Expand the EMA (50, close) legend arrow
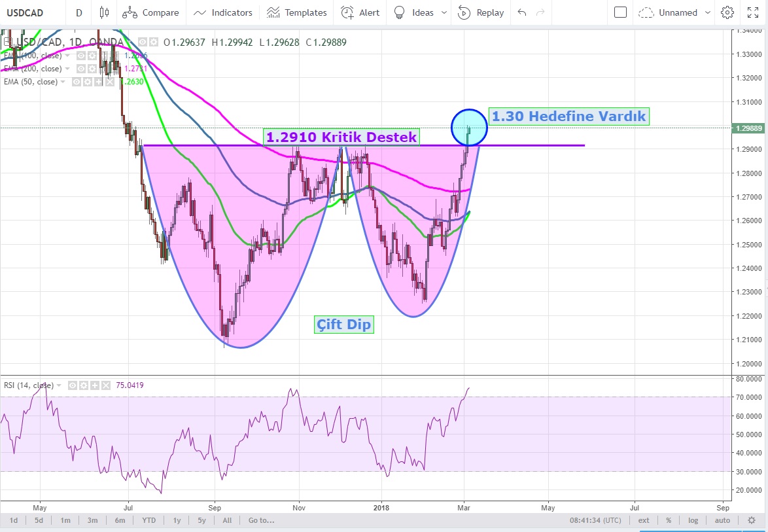Viewport: 768px width, 532px height. coord(63,82)
